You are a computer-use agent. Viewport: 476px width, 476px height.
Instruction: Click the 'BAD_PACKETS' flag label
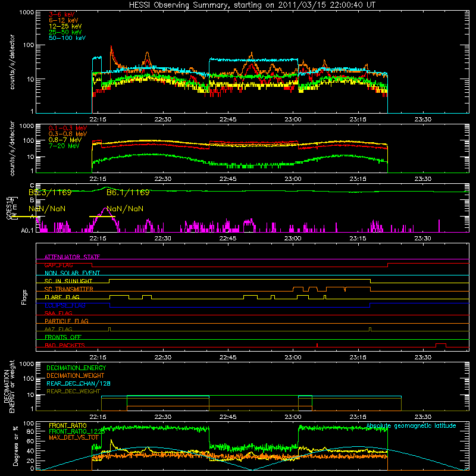(x=65, y=345)
